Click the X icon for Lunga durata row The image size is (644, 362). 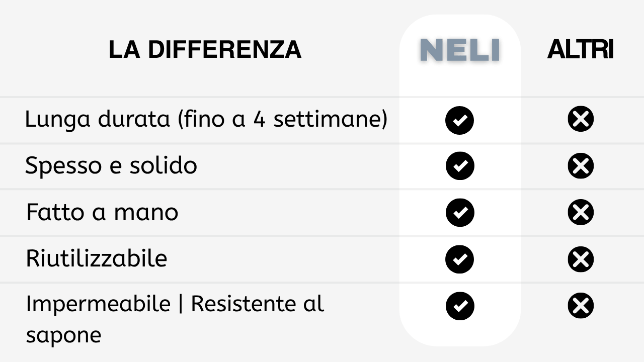pyautogui.click(x=581, y=120)
